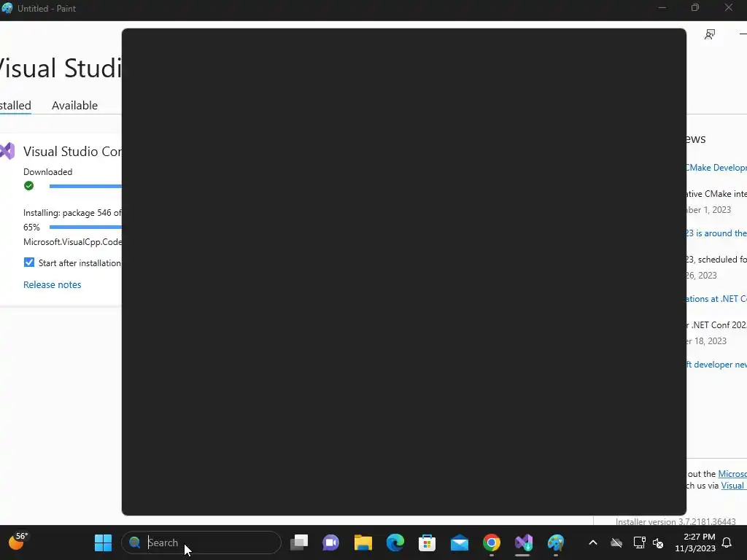Click the Paint icon in title bar
Image resolution: width=747 pixels, height=560 pixels.
(7, 8)
